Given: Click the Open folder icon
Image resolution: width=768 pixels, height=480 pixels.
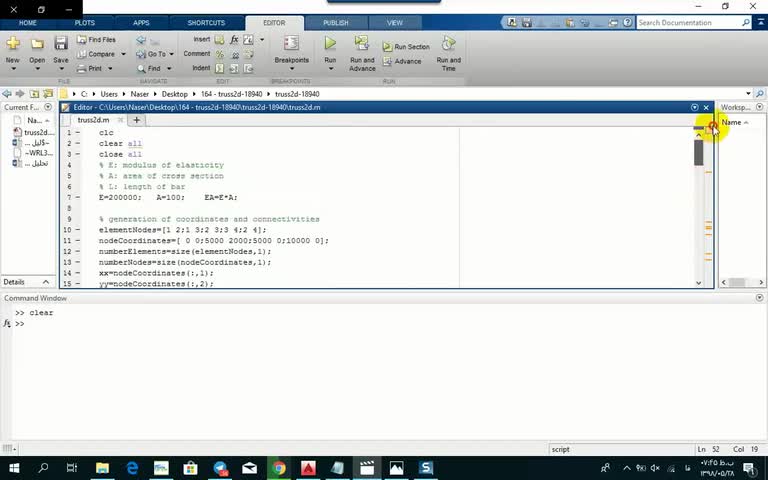Looking at the screenshot, I should coord(37,44).
